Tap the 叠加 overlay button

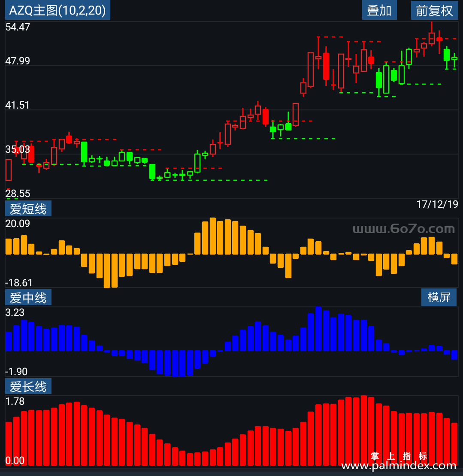pos(379,10)
